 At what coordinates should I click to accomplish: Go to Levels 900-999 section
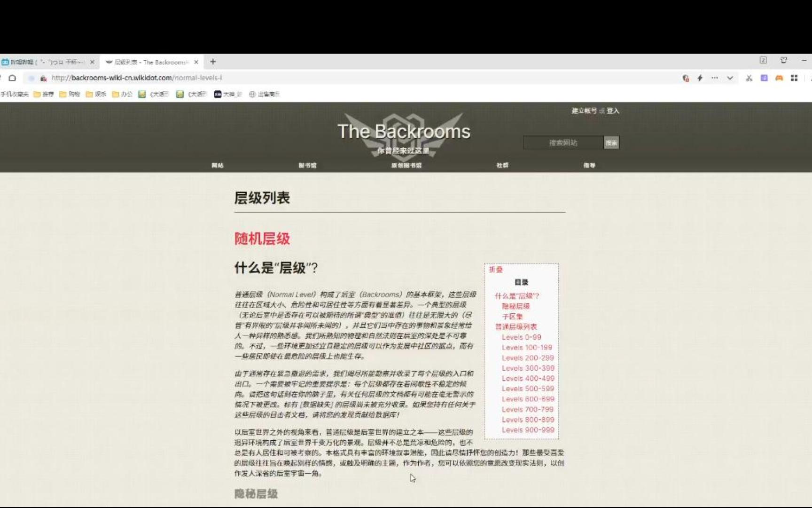528,430
